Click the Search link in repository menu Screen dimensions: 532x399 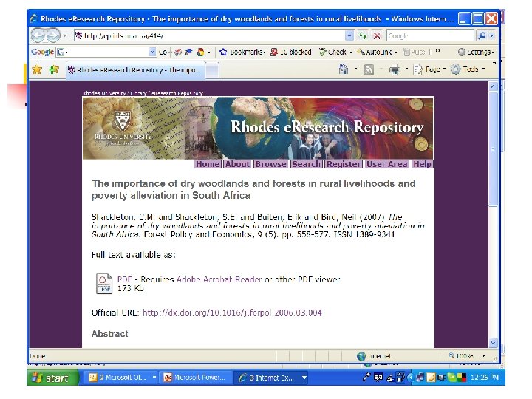point(306,164)
